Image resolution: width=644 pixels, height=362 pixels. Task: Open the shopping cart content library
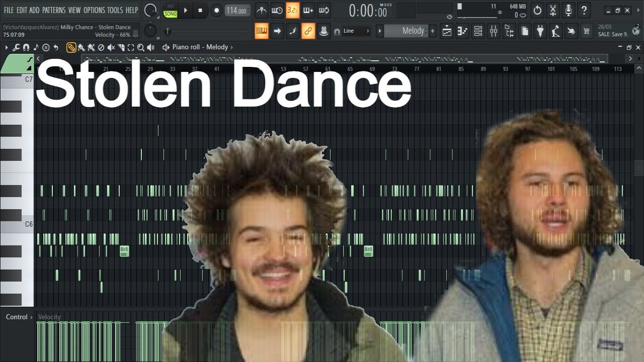(587, 31)
